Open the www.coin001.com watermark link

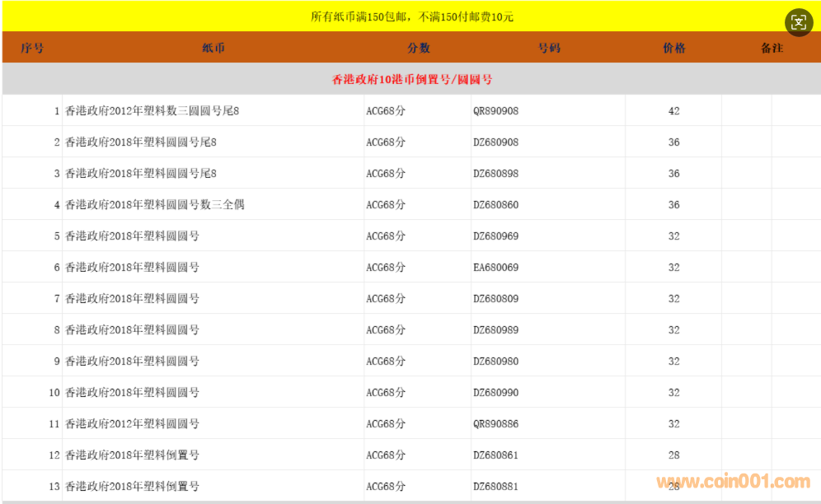coord(733,482)
